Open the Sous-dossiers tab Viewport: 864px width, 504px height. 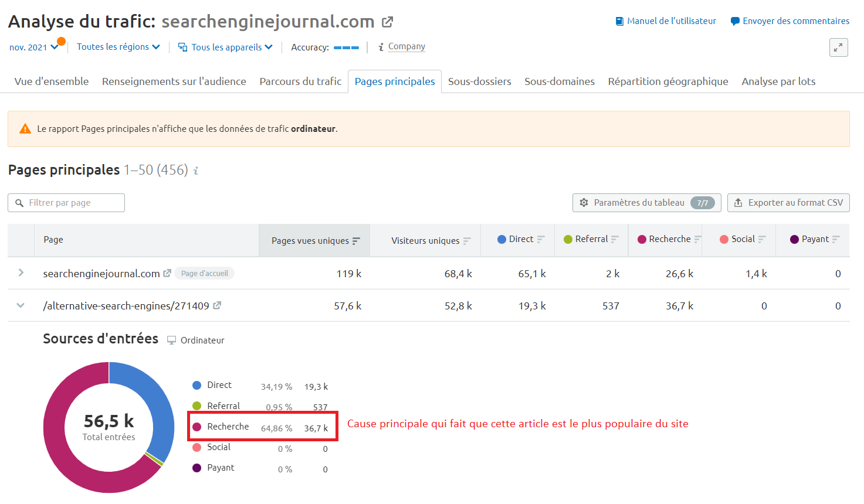(x=480, y=81)
